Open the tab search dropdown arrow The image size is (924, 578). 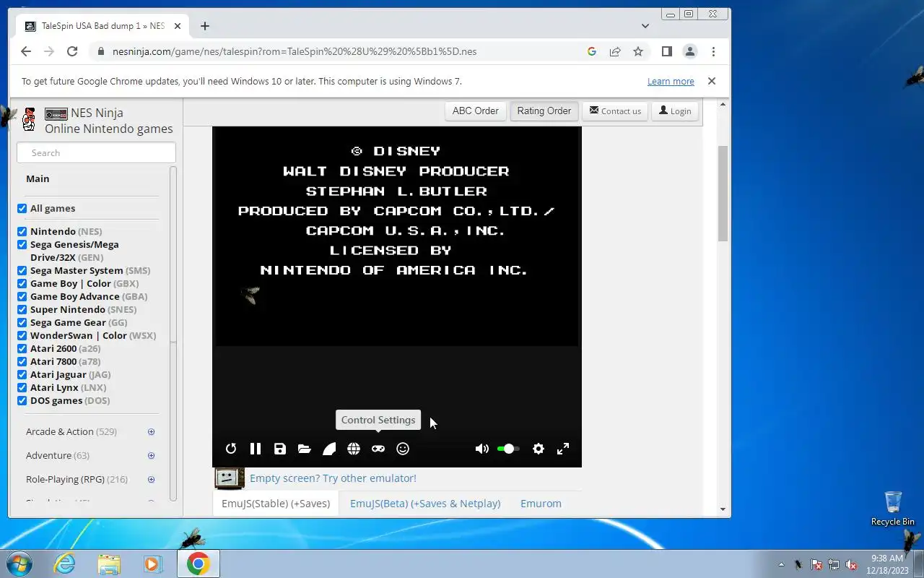click(x=645, y=26)
